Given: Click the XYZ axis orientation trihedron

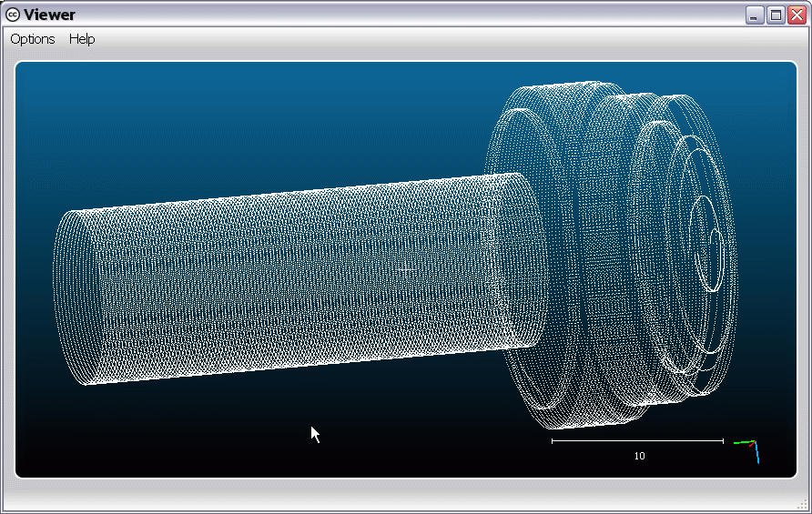Looking at the screenshot, I should coord(747,451).
